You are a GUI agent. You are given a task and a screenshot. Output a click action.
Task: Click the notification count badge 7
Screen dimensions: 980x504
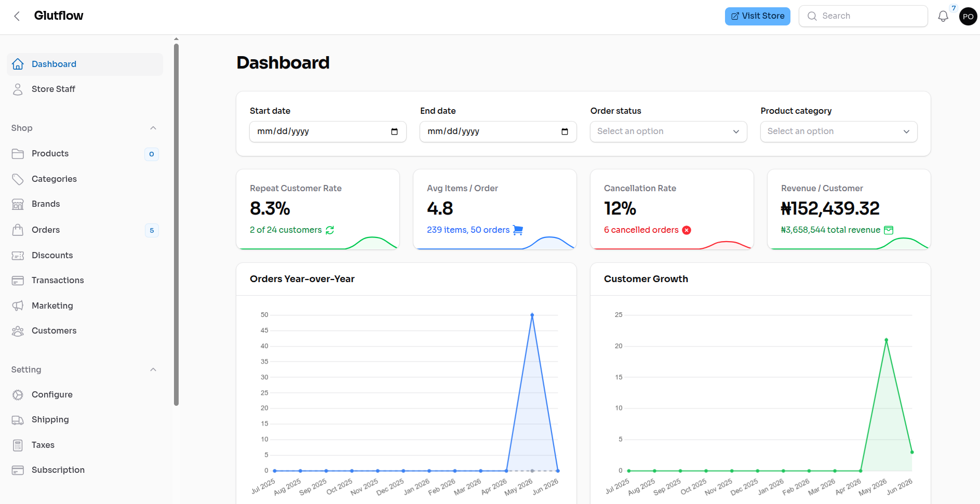point(954,8)
